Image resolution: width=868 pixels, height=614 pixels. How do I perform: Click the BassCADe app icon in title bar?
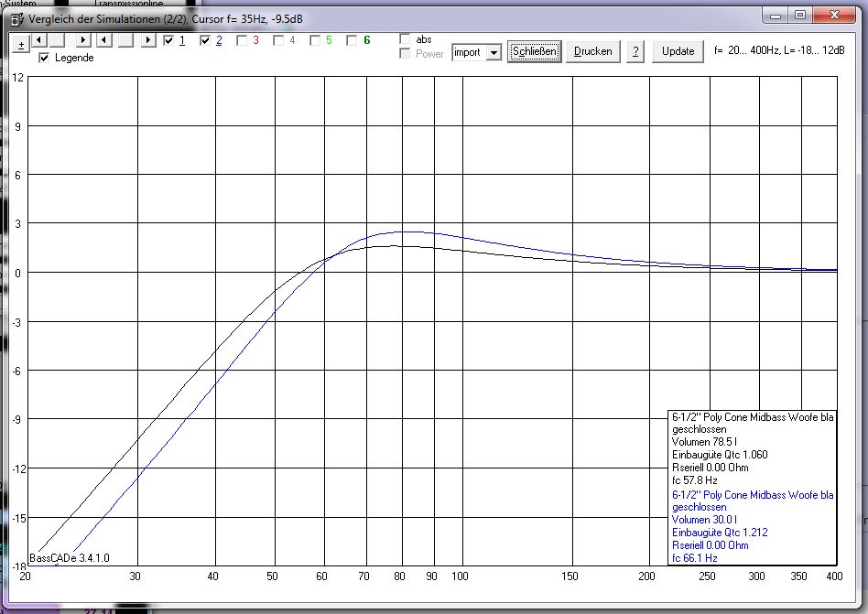[17, 19]
